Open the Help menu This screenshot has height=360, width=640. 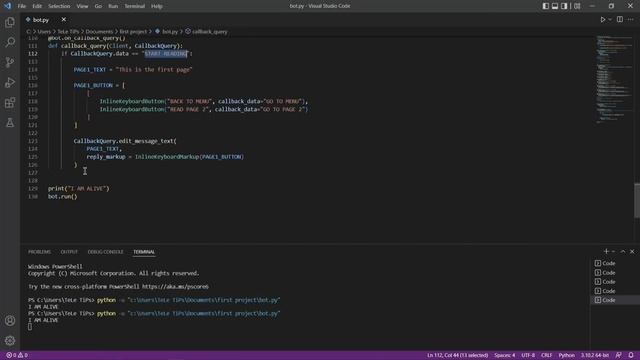click(157, 6)
